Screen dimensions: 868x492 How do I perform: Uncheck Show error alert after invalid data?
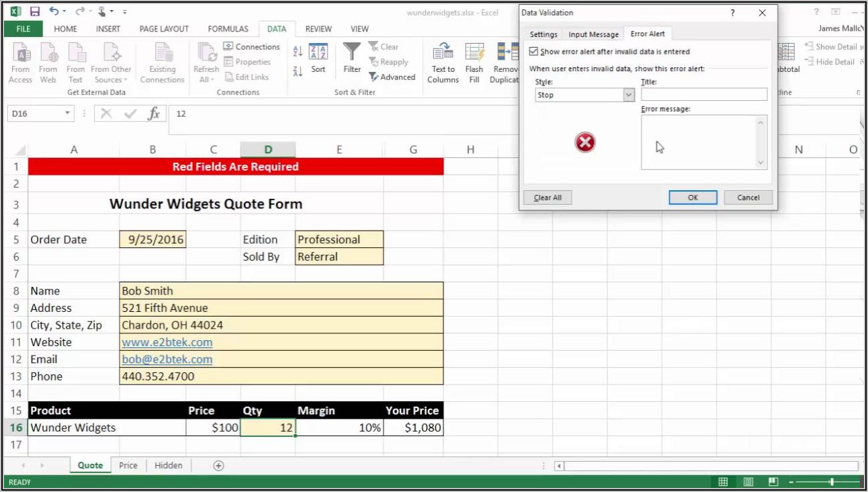tap(533, 51)
